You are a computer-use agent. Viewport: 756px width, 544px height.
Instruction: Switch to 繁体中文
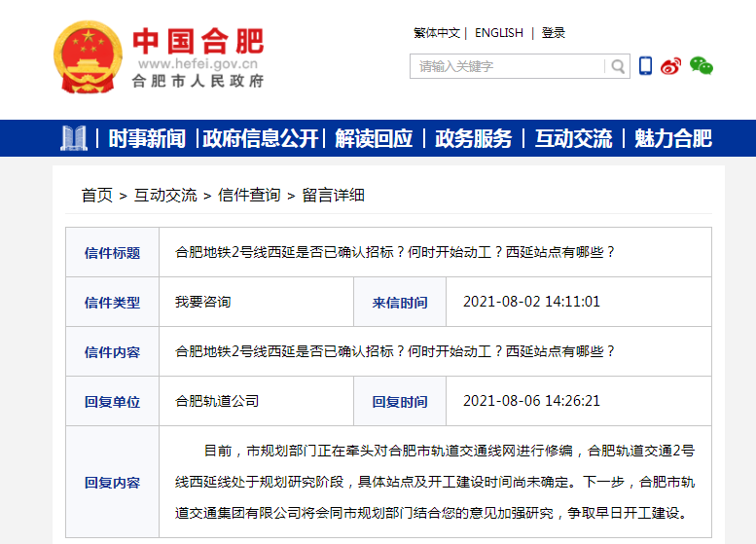pyautogui.click(x=437, y=33)
